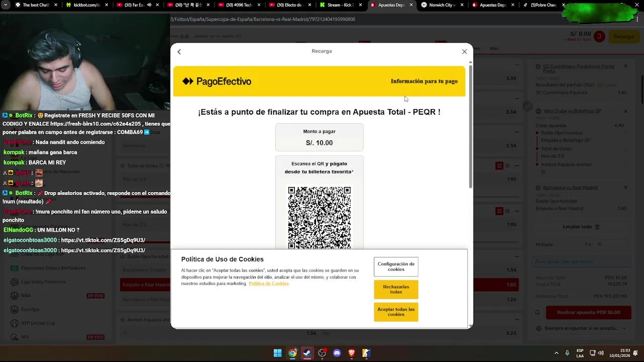Expand 'Siempre preguntar si se acepta' dropdown
This screenshot has width=644, height=362.
(x=581, y=328)
